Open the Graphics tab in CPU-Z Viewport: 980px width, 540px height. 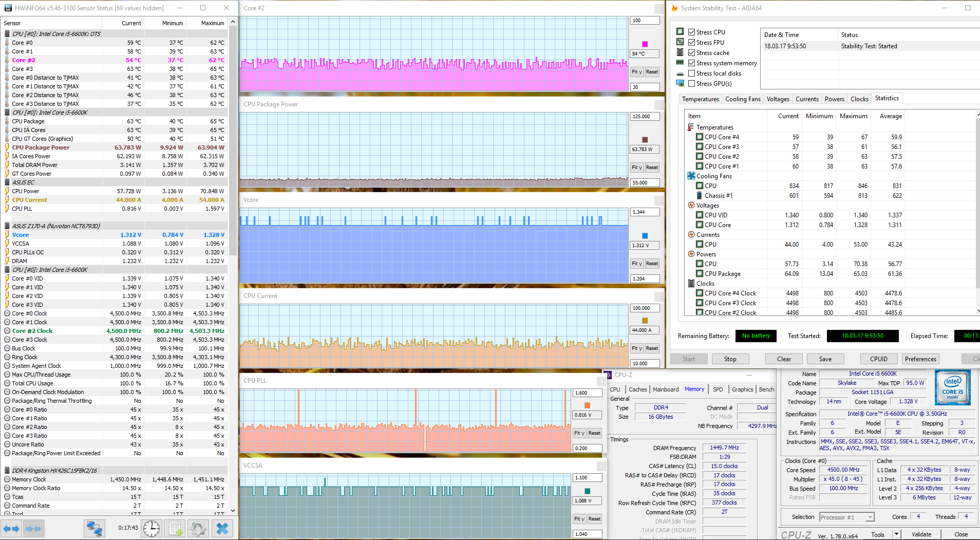743,389
